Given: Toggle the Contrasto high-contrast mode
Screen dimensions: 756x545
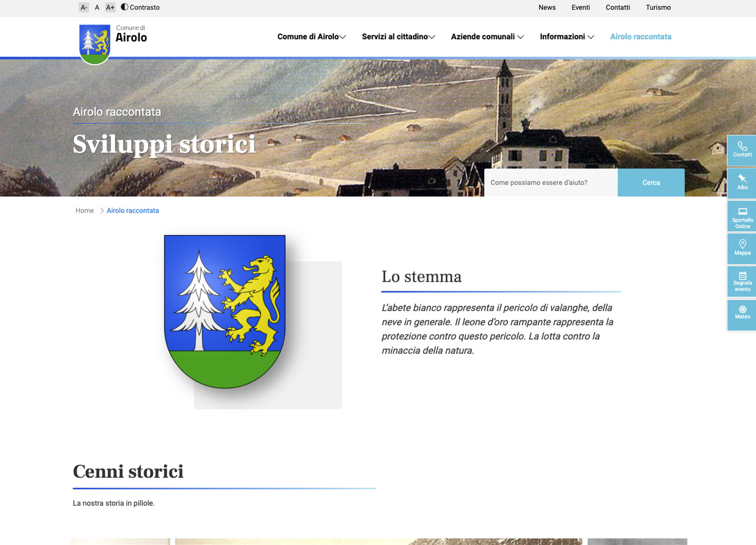Looking at the screenshot, I should (140, 7).
